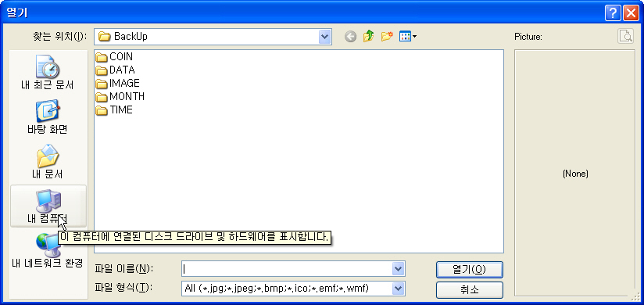Select the TIME folder
The width and height of the screenshot is (644, 305).
114,110
